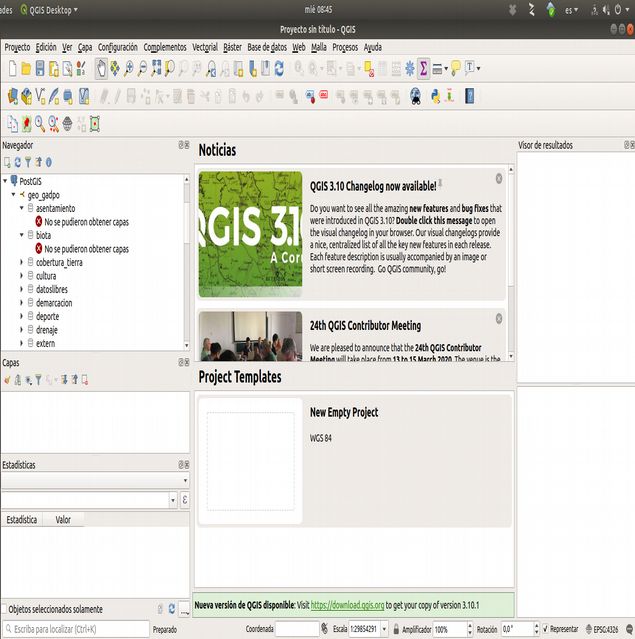
Task: Open the messages log icon in status bar
Action: tap(629, 629)
